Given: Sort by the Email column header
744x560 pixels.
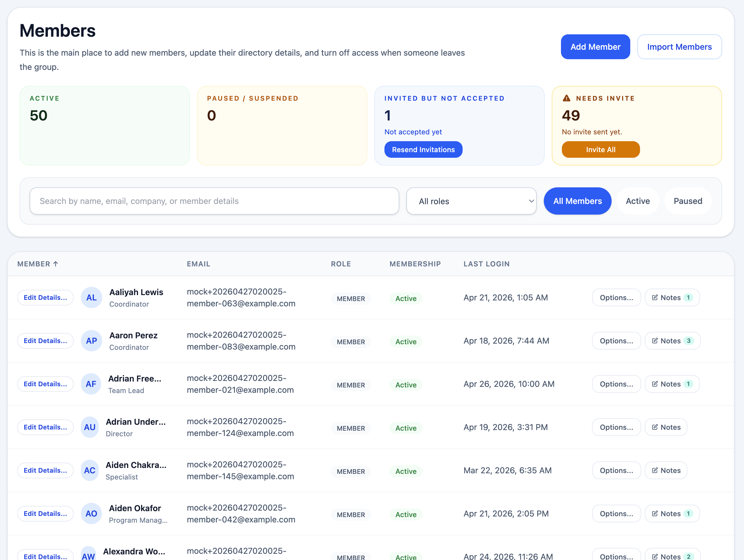Looking at the screenshot, I should [198, 264].
